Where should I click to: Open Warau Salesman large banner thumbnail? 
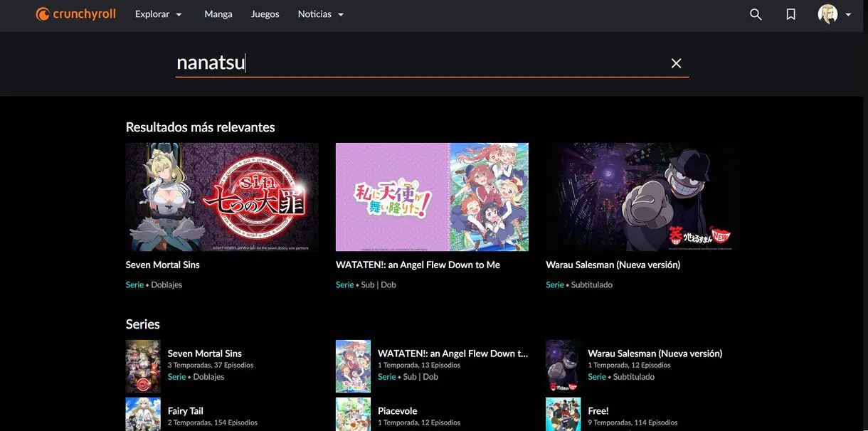pos(642,197)
